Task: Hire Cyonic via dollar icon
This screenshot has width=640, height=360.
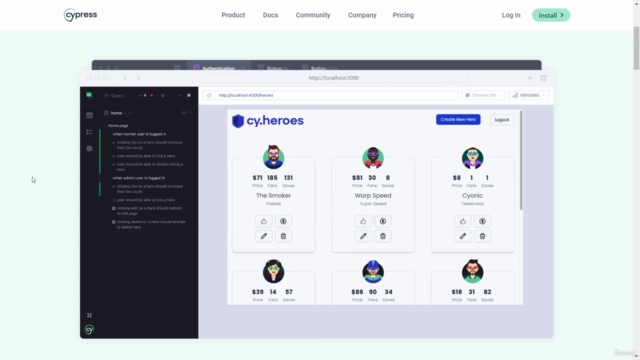Action: (482, 221)
